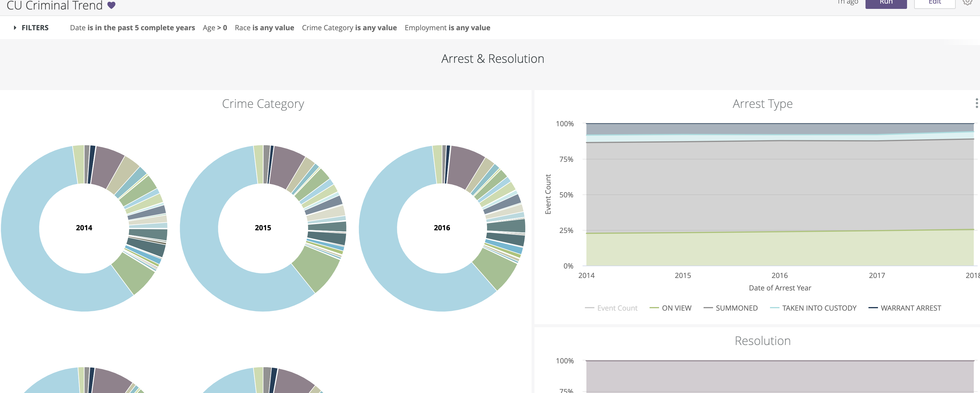This screenshot has width=980, height=393.
Task: Click the 2015 donut center label
Action: pyautogui.click(x=263, y=228)
